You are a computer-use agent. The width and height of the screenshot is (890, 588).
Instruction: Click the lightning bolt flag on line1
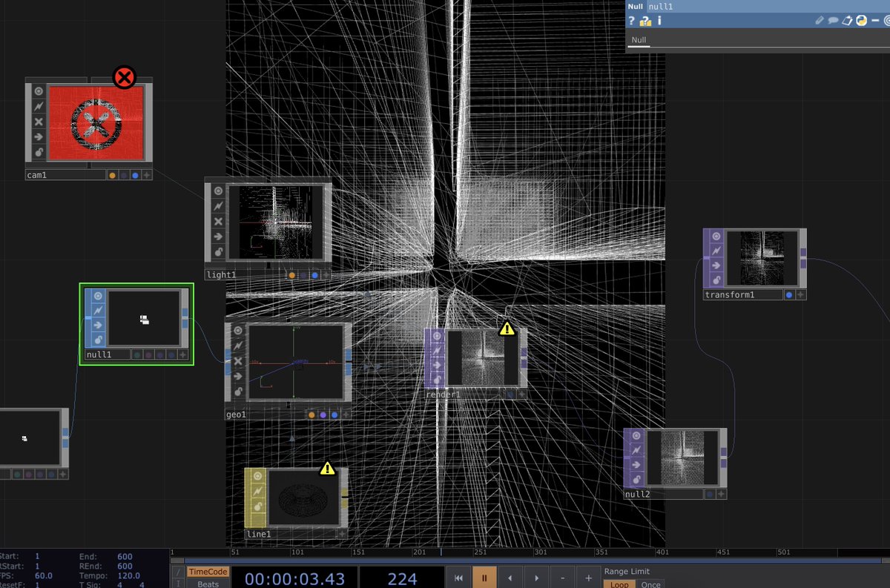257,491
